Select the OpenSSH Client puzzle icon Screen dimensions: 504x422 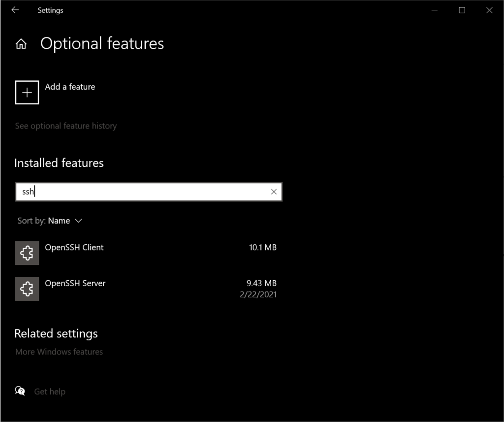tap(27, 253)
